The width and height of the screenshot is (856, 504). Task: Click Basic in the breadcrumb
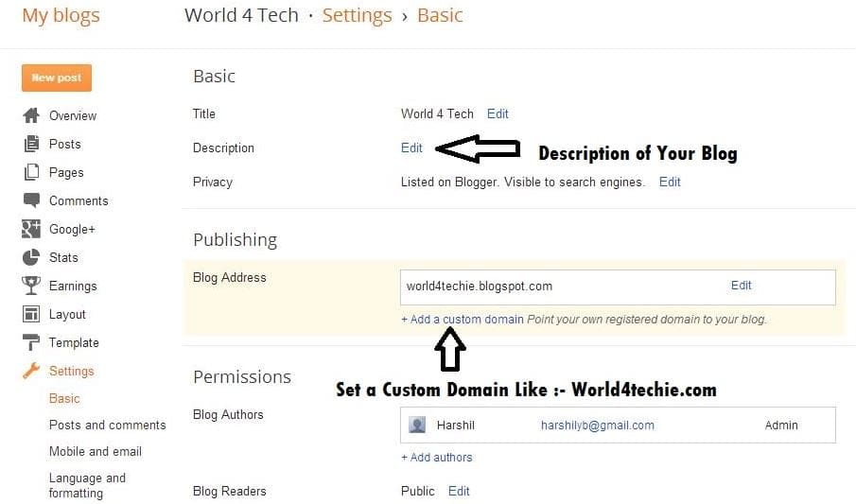click(440, 15)
